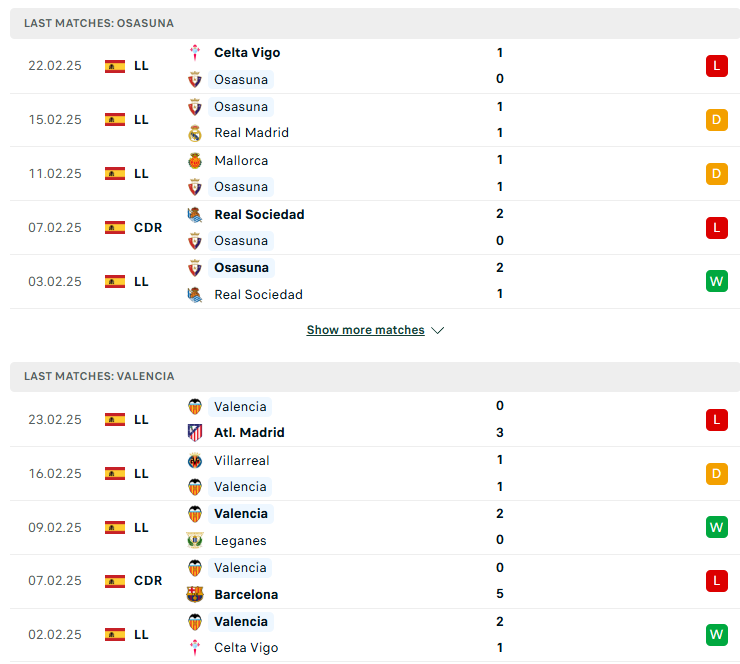Click the Real Sociedad crest in the 07.02.25 CDR match

click(x=194, y=215)
